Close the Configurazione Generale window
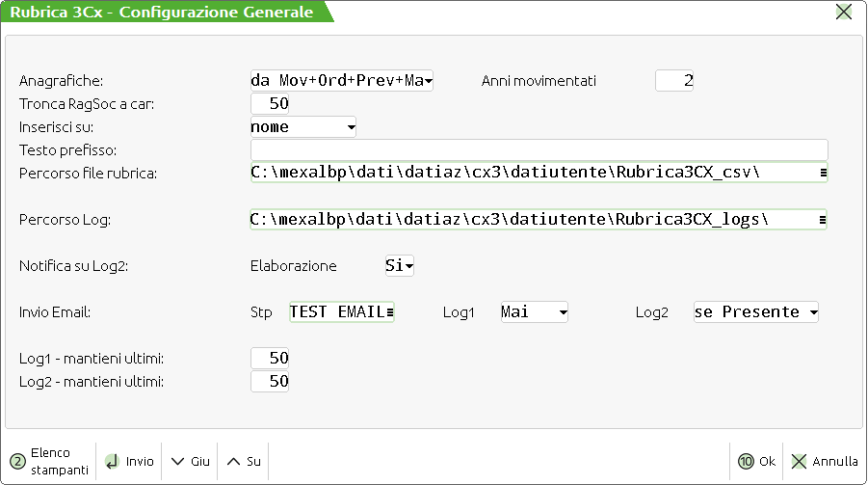Image resolution: width=868 pixels, height=485 pixels. click(x=844, y=12)
